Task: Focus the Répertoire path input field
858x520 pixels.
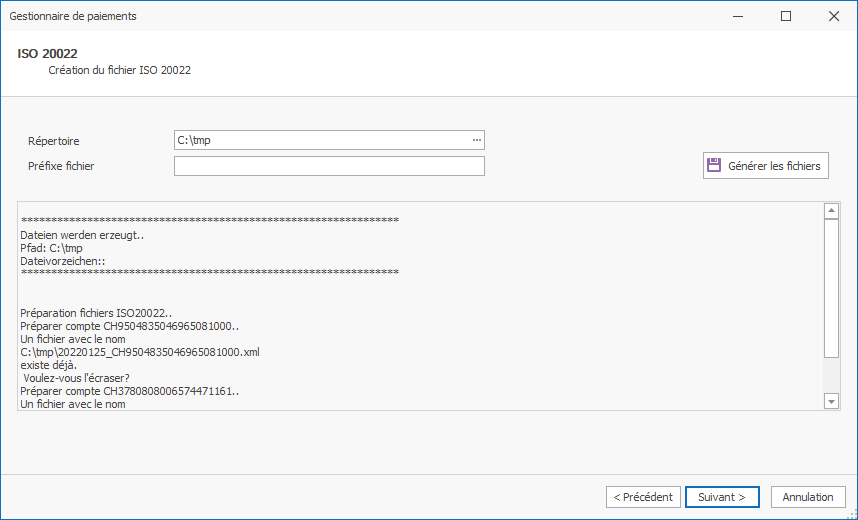Action: click(x=320, y=140)
